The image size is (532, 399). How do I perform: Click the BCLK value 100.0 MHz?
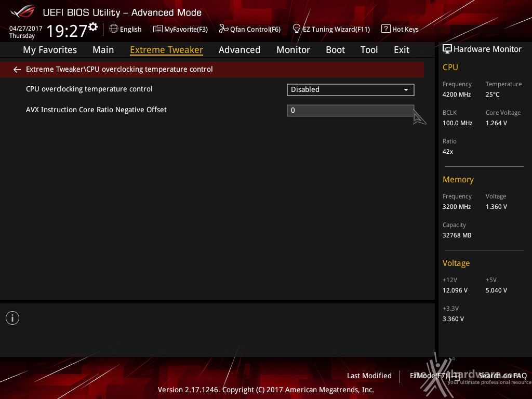coord(457,123)
